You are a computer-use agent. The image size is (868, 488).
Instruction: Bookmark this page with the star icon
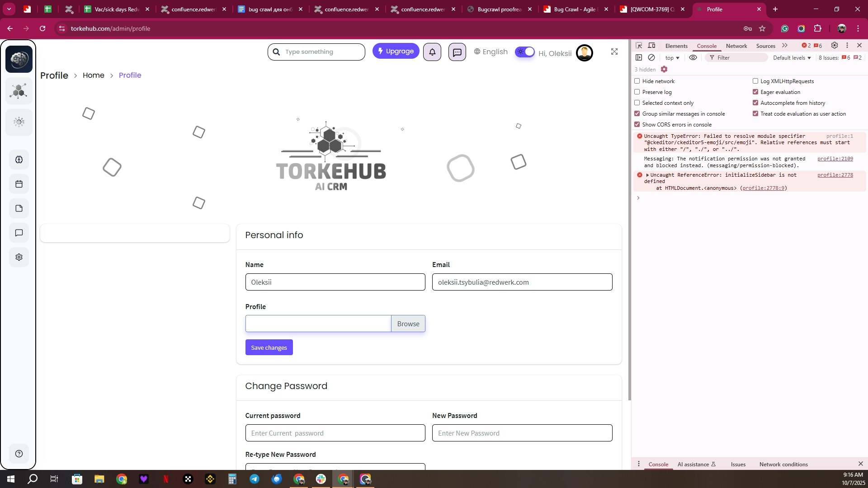point(762,28)
